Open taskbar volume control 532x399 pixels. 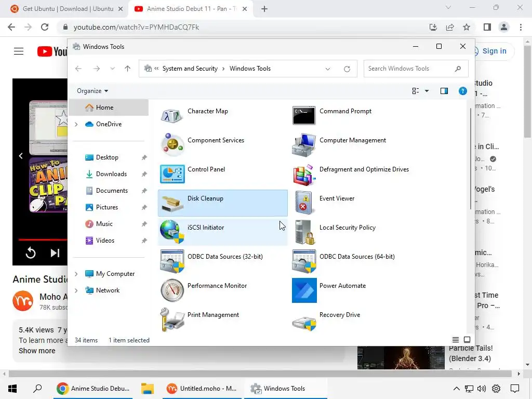pyautogui.click(x=481, y=389)
